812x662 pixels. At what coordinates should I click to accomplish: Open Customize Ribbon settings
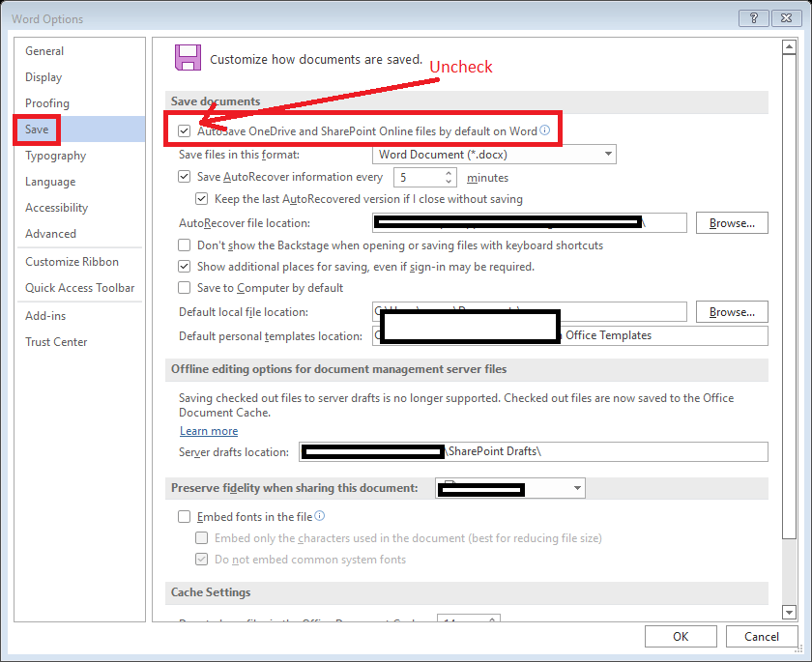[72, 262]
